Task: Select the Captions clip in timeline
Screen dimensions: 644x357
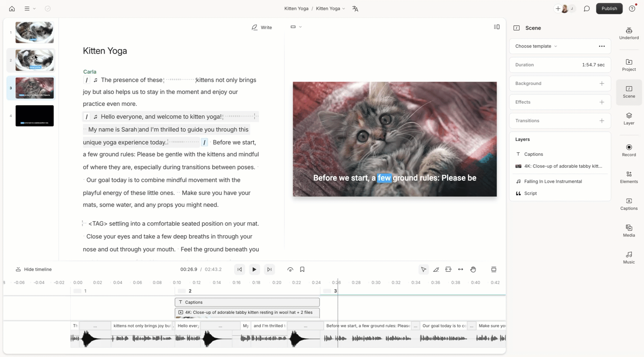Action: click(x=247, y=302)
